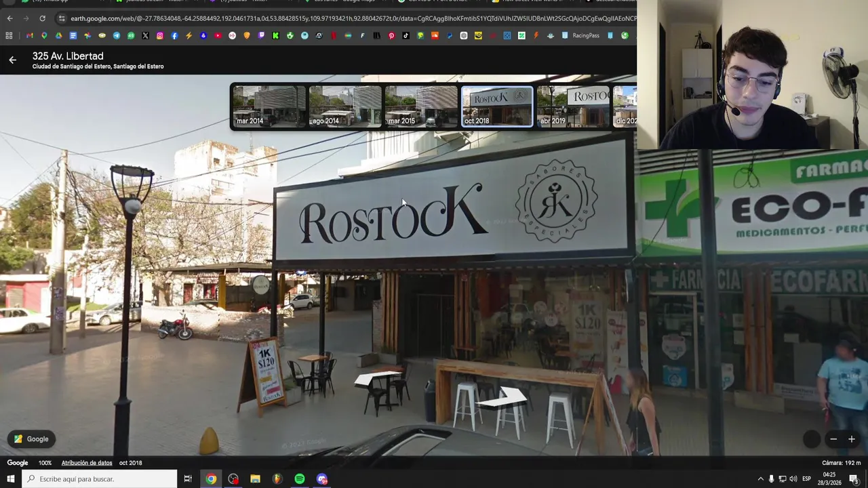Open the X (Twitter) bookmark
The image size is (868, 488).
tap(145, 35)
